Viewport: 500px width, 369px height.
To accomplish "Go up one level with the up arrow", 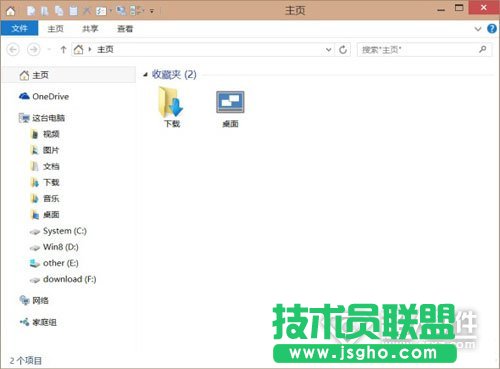I will pyautogui.click(x=63, y=50).
